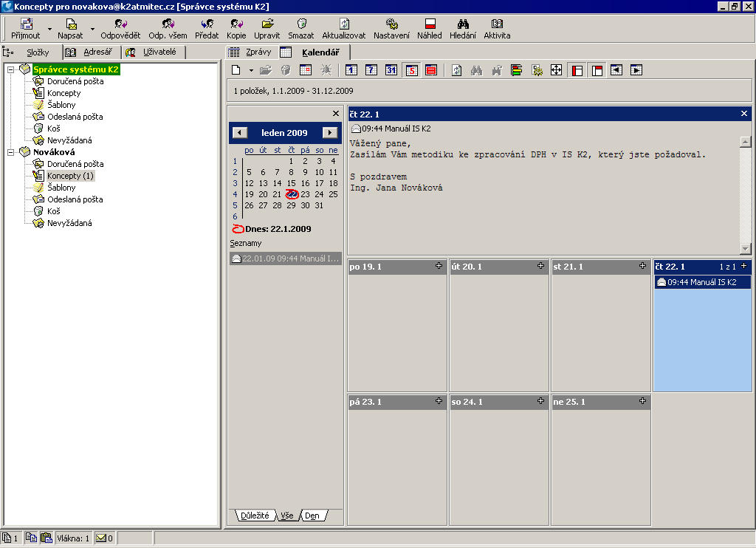The width and height of the screenshot is (756, 548).
Task: Switch to Složky tab
Action: coord(32,52)
